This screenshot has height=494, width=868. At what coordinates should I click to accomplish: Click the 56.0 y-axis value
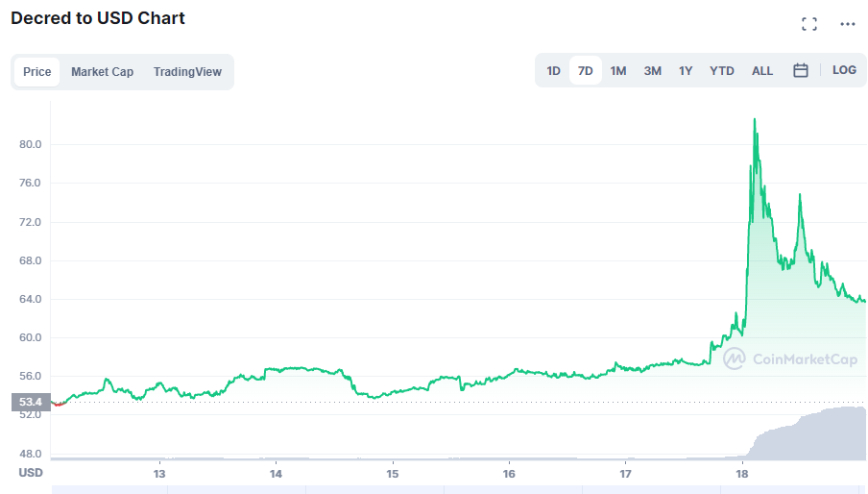(31, 376)
